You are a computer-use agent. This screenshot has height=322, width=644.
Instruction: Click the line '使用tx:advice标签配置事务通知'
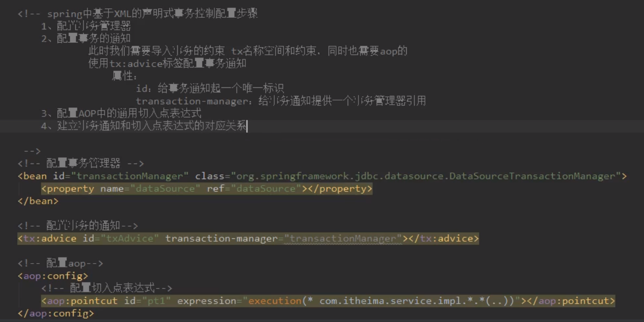[168, 64]
